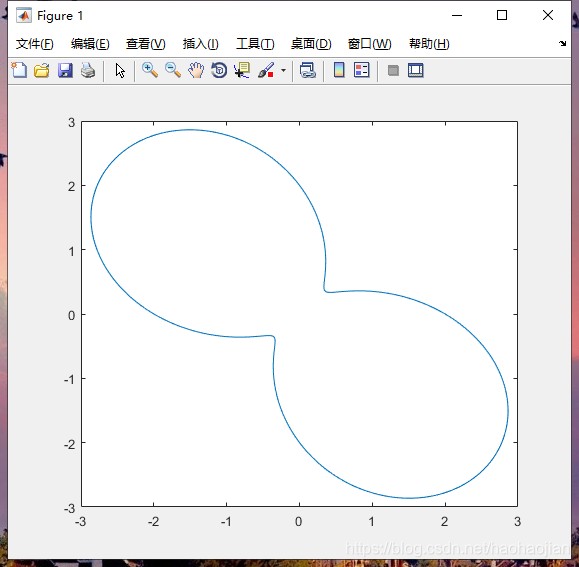
Task: Activate the Pan hand tool
Action: pyautogui.click(x=196, y=70)
